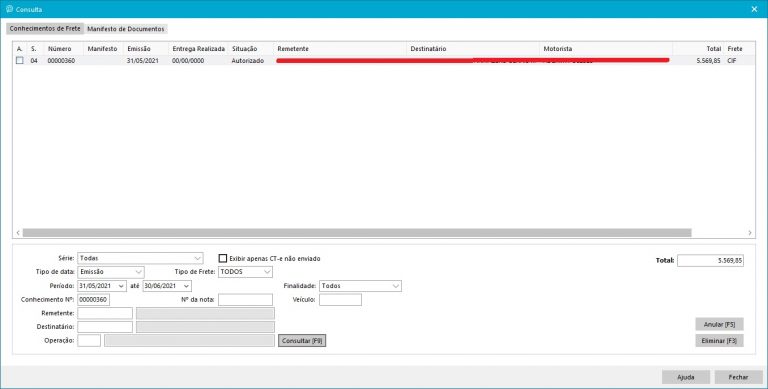Image resolution: width=768 pixels, height=389 pixels.
Task: Sort by Entrega Realizada column header
Action: (x=198, y=49)
